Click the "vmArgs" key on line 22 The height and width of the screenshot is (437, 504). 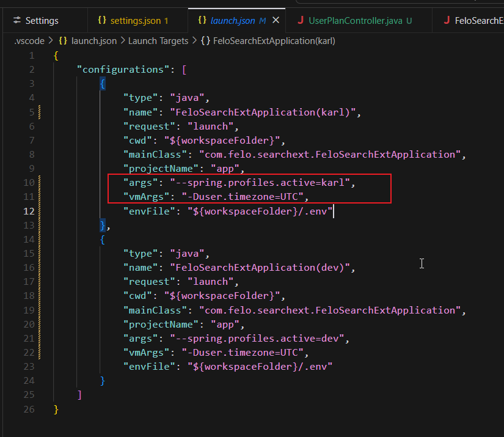[x=147, y=353]
